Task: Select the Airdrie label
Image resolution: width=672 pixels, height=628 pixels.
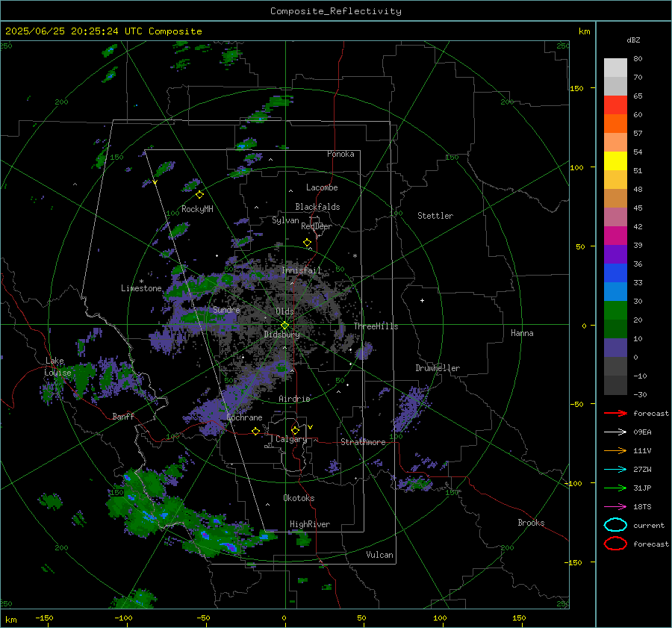Action: [294, 399]
